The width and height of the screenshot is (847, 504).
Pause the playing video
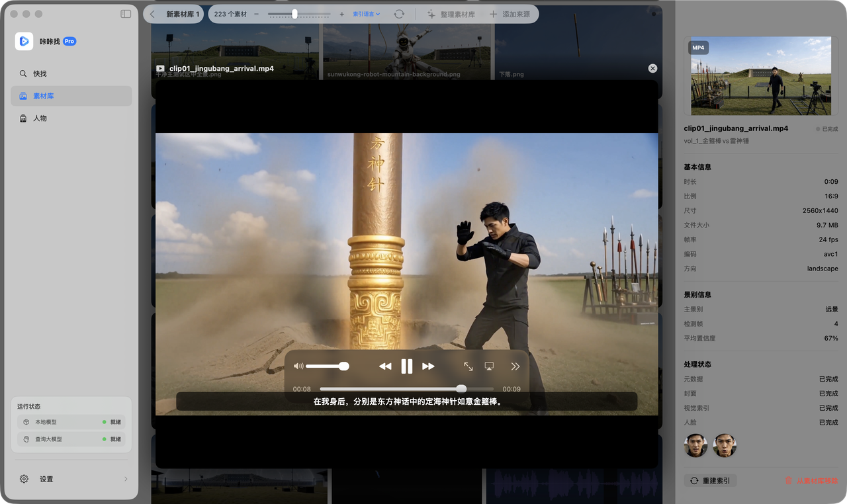point(407,366)
